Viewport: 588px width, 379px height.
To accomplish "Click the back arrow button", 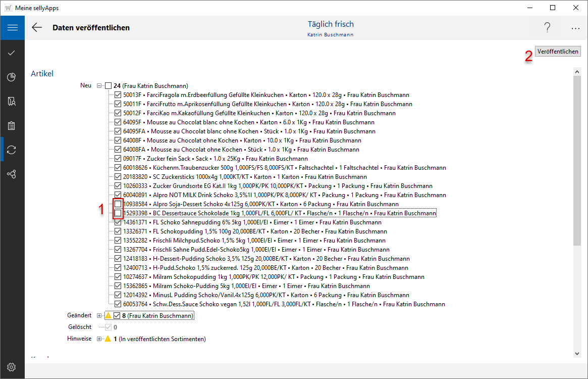I will (x=37, y=28).
